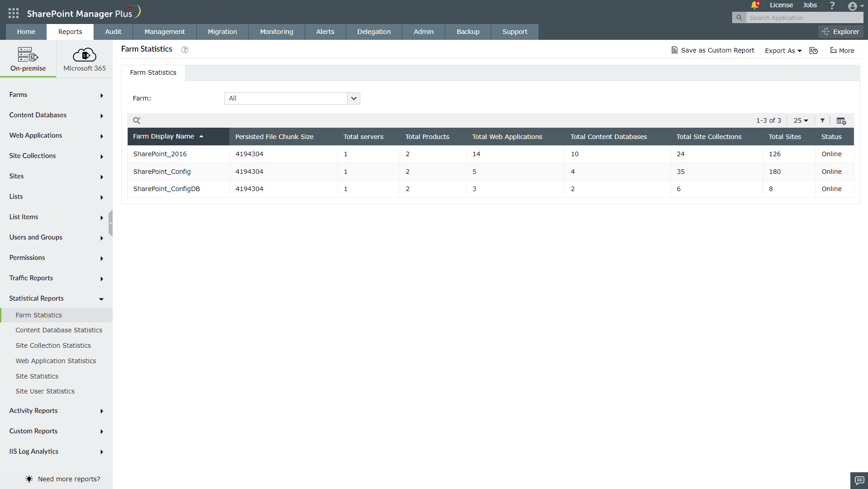
Task: Open the Alerts tab
Action: tap(325, 32)
